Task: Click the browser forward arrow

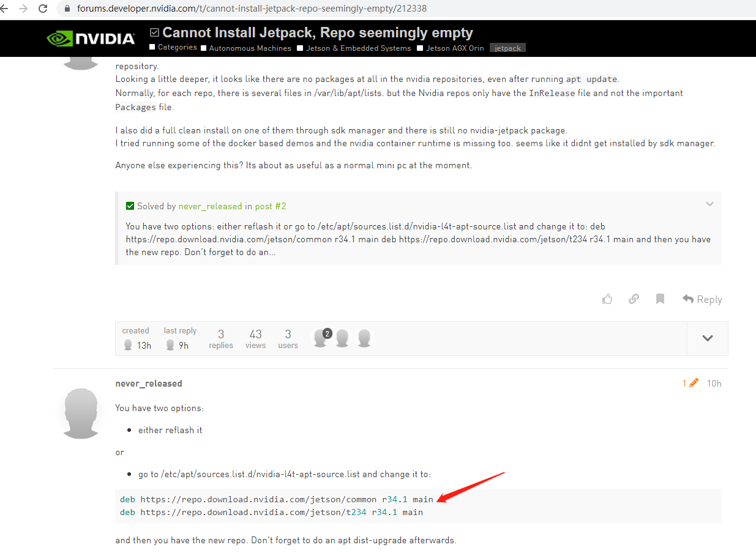Action: [23, 9]
